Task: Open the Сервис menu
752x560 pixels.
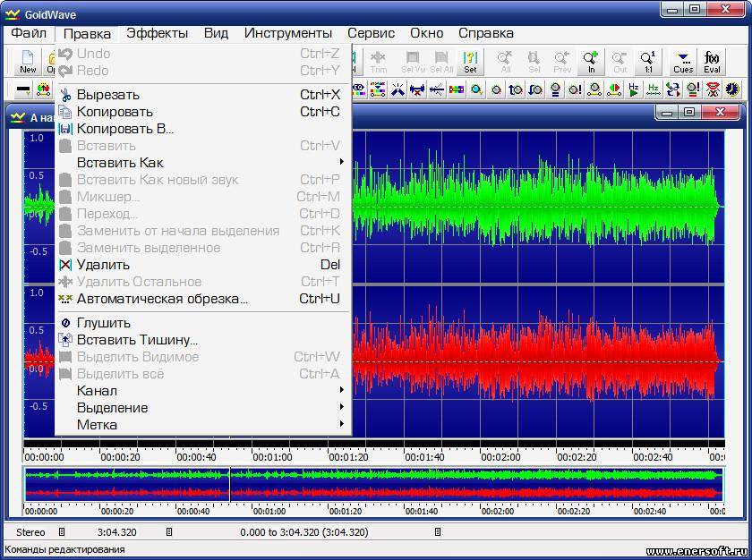Action: coord(371,33)
